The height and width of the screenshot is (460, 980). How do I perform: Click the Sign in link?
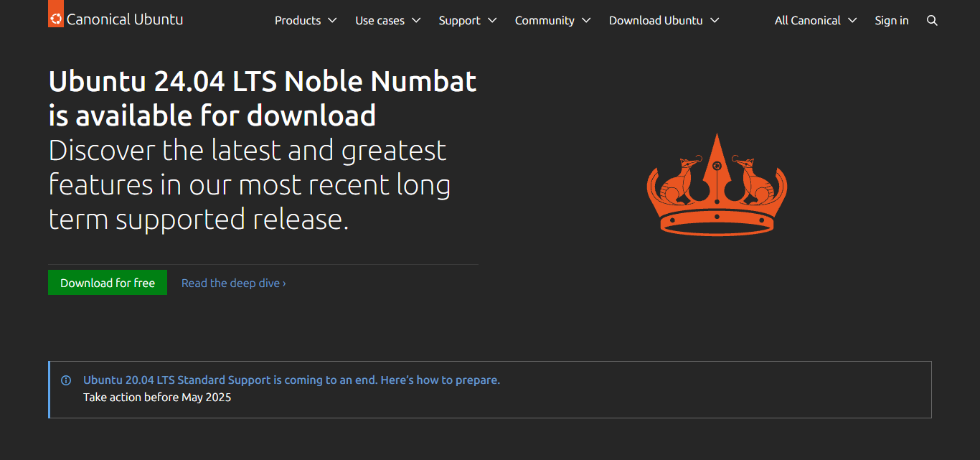(x=892, y=21)
